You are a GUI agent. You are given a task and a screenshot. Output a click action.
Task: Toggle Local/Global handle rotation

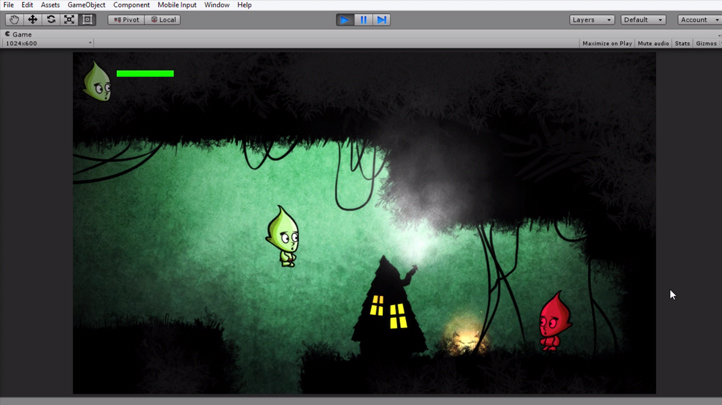[x=163, y=20]
